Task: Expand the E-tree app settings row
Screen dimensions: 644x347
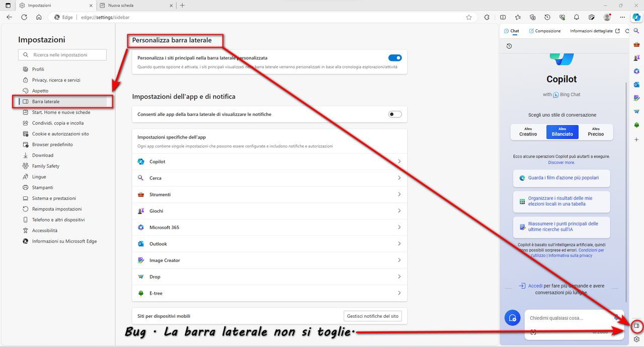Action: (270, 293)
